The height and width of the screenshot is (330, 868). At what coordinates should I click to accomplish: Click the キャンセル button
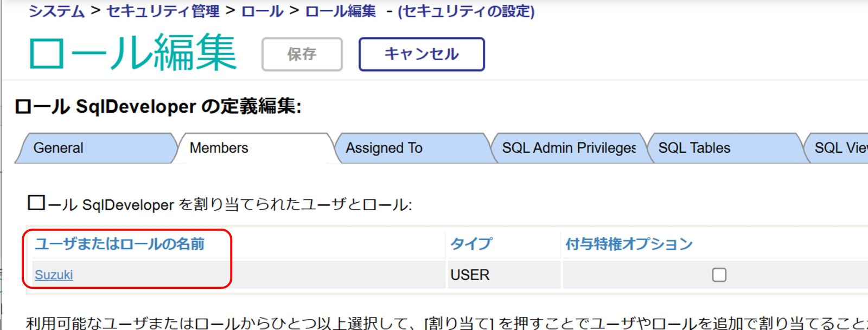(x=421, y=54)
